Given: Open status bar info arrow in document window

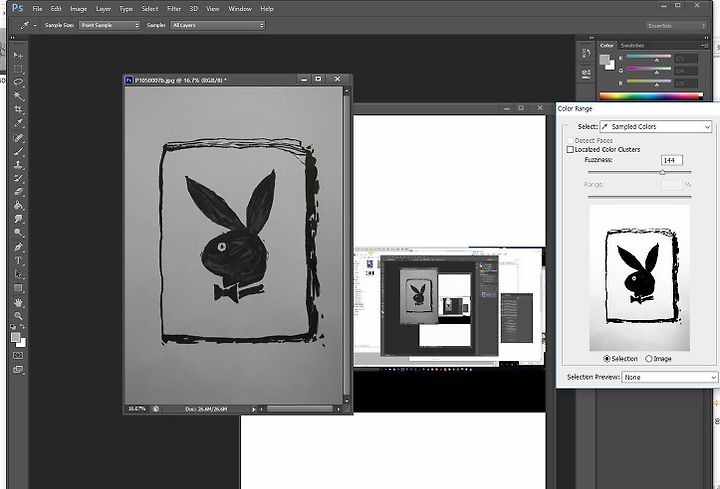Looking at the screenshot, I should click(253, 409).
